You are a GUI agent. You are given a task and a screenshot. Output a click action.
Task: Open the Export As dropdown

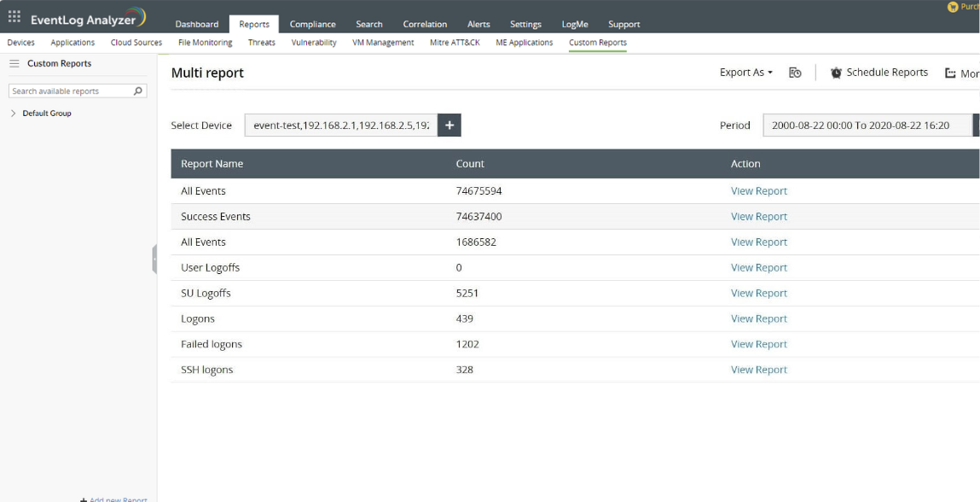point(745,73)
